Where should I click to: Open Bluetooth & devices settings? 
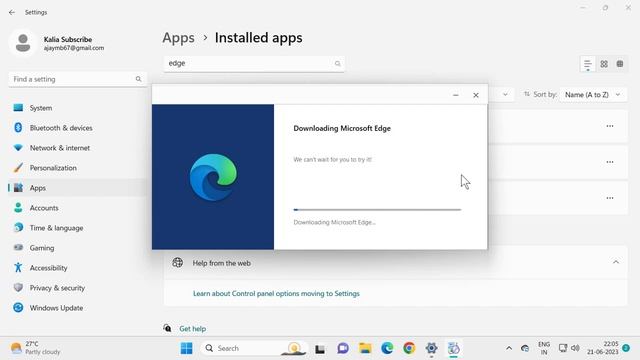tap(78, 128)
